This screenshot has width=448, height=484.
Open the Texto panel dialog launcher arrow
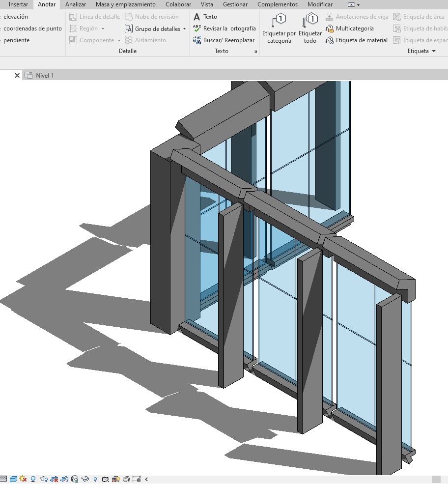[255, 52]
